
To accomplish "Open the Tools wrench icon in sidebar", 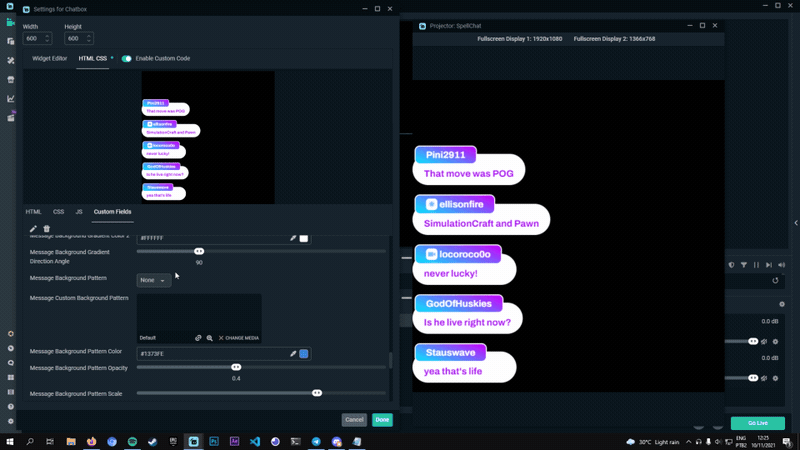I will click(10, 60).
